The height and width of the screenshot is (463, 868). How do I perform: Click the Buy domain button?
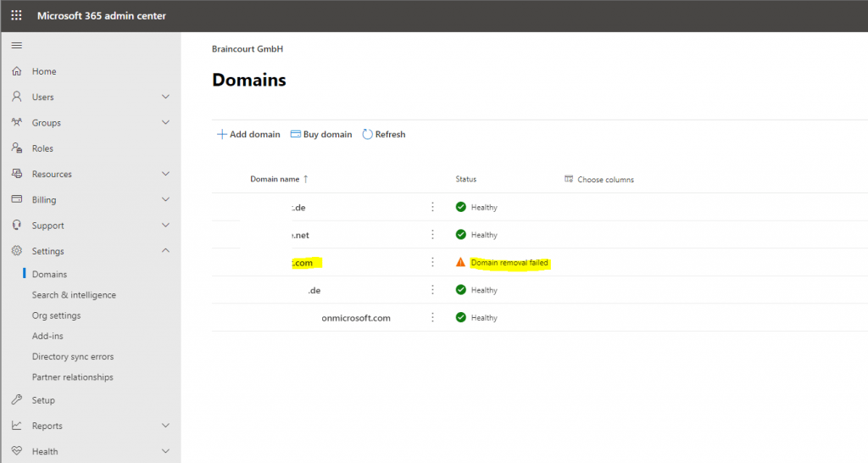point(321,134)
